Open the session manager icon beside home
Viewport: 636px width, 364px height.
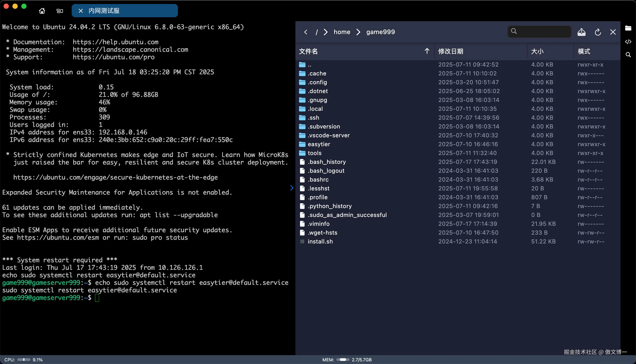(x=60, y=11)
